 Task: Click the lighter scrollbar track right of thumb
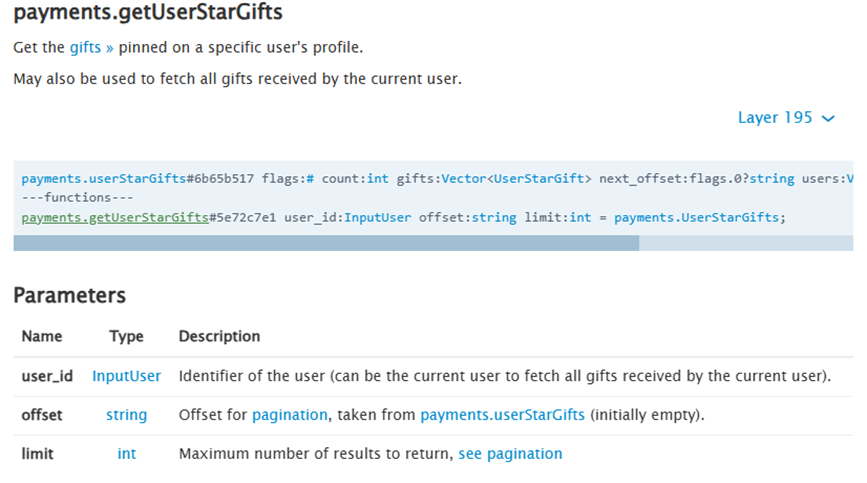pyautogui.click(x=745, y=243)
